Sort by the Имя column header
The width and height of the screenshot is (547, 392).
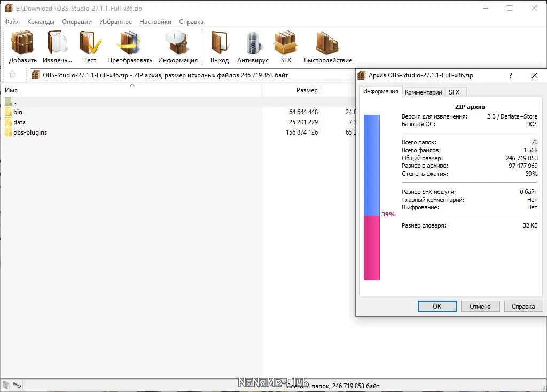pyautogui.click(x=131, y=90)
